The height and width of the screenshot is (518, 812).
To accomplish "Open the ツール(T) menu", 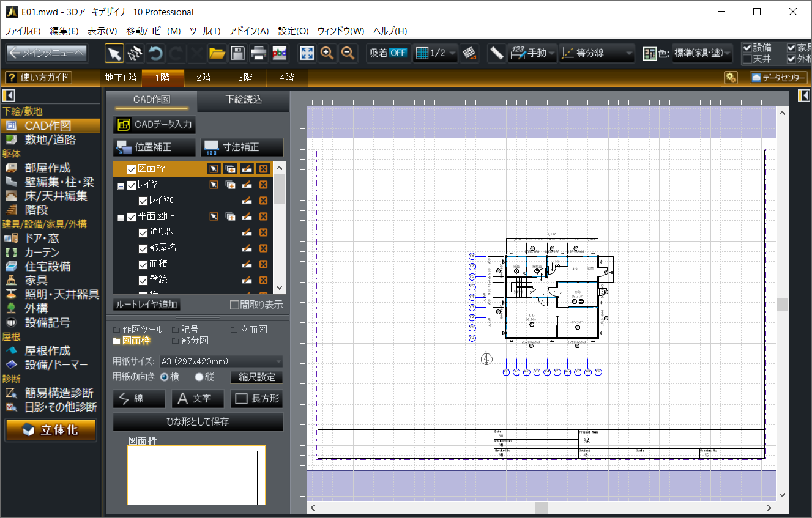I will click(205, 31).
